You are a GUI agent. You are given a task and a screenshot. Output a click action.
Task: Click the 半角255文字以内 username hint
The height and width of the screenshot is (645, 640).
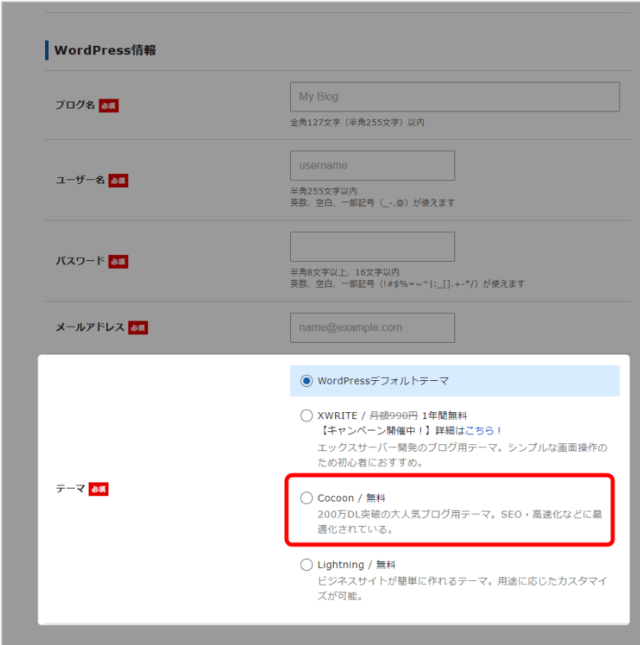click(x=324, y=191)
